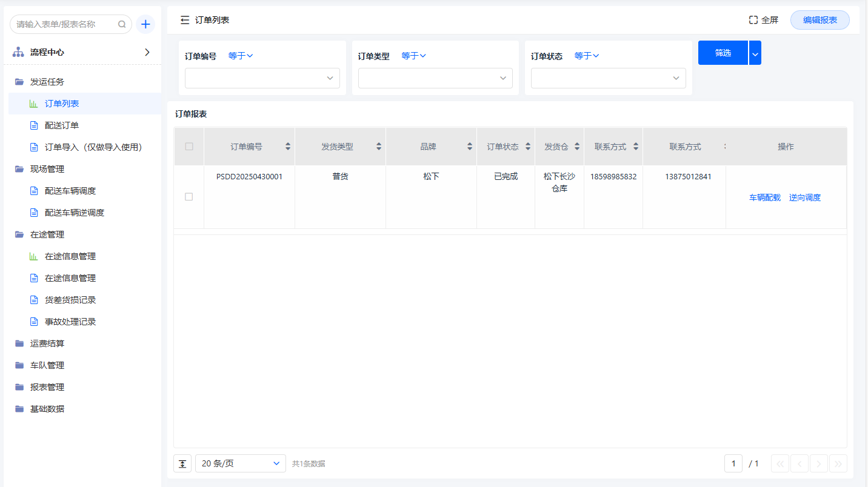
Task: Toggle the select-all checkbox in table header
Action: pyautogui.click(x=189, y=147)
